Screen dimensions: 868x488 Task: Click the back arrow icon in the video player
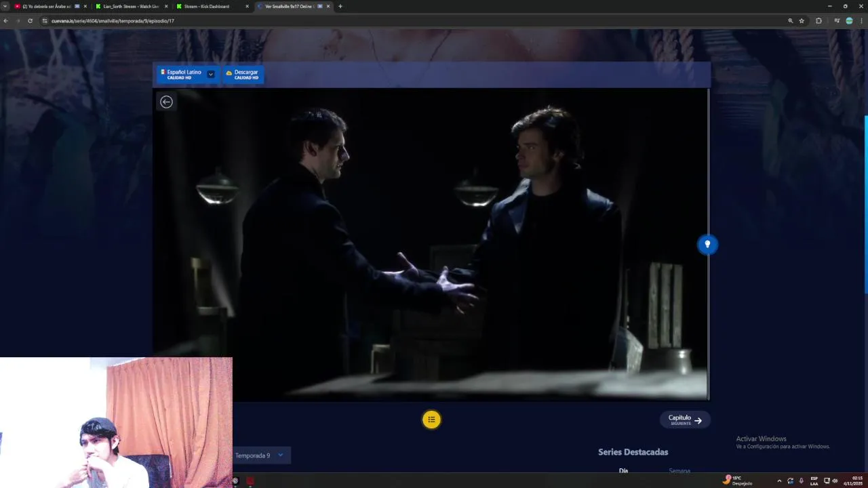pos(166,102)
